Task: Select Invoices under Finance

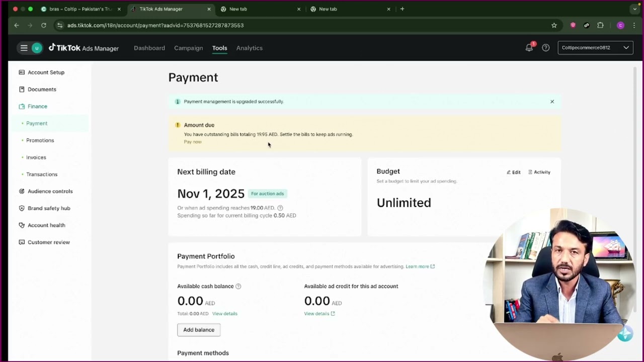Action: (x=36, y=157)
